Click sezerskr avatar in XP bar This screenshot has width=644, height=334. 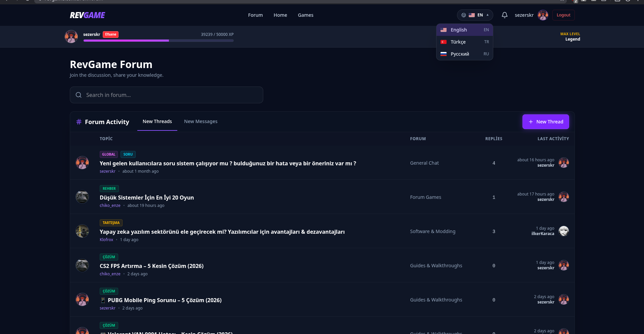click(x=71, y=37)
